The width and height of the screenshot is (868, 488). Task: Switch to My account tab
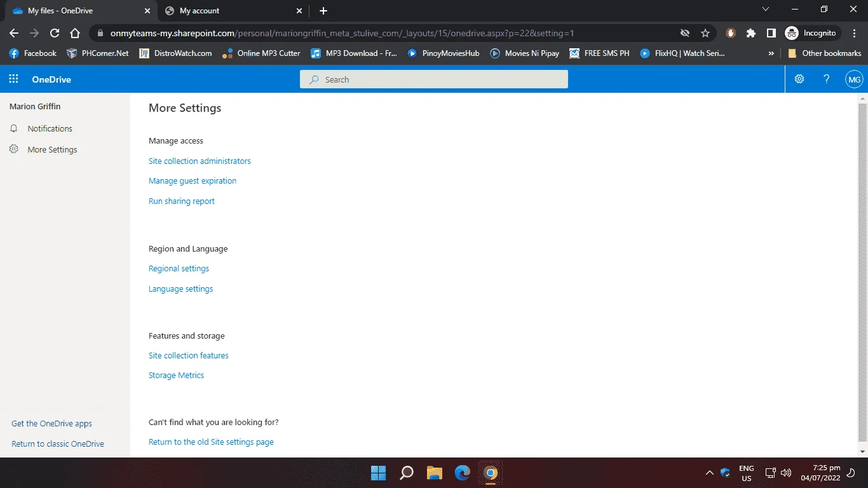[x=233, y=11]
